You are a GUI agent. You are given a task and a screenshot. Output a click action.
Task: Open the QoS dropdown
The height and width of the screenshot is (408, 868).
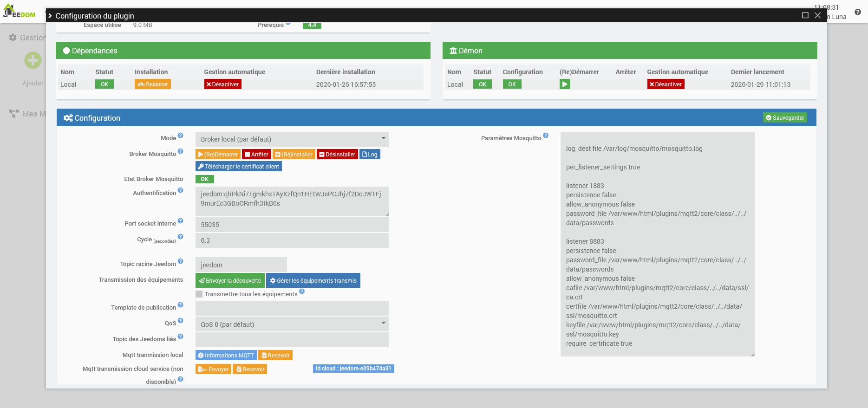[x=292, y=324]
